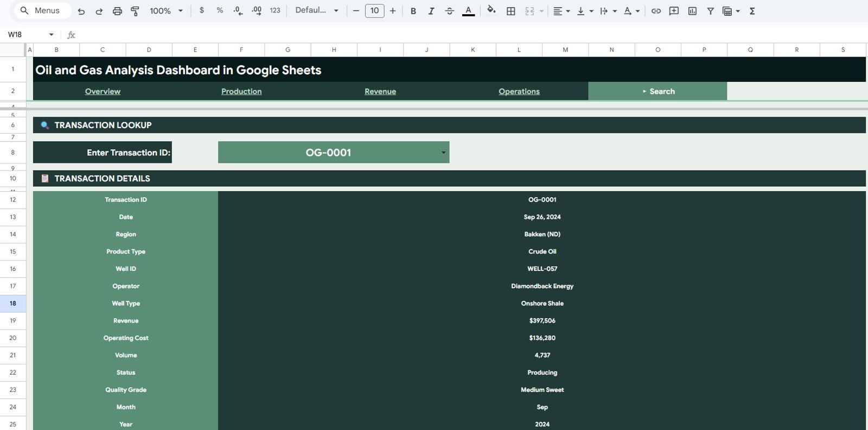The width and height of the screenshot is (868, 430).
Task: Click the Operating Cost value $136,280
Action: pyautogui.click(x=542, y=338)
